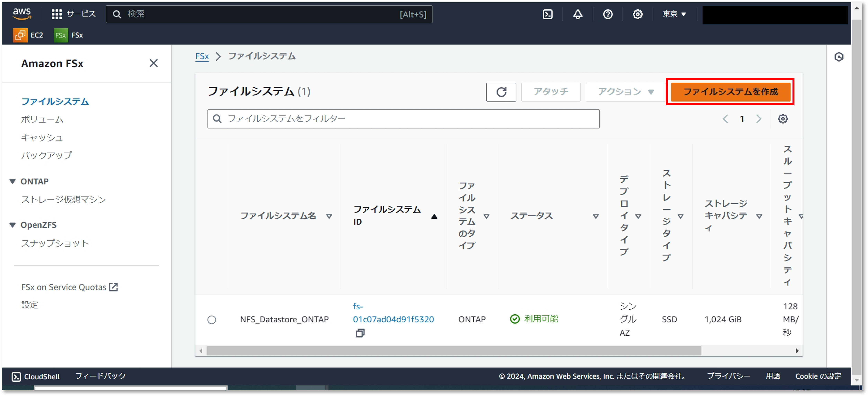Open the help question mark icon

coord(607,14)
